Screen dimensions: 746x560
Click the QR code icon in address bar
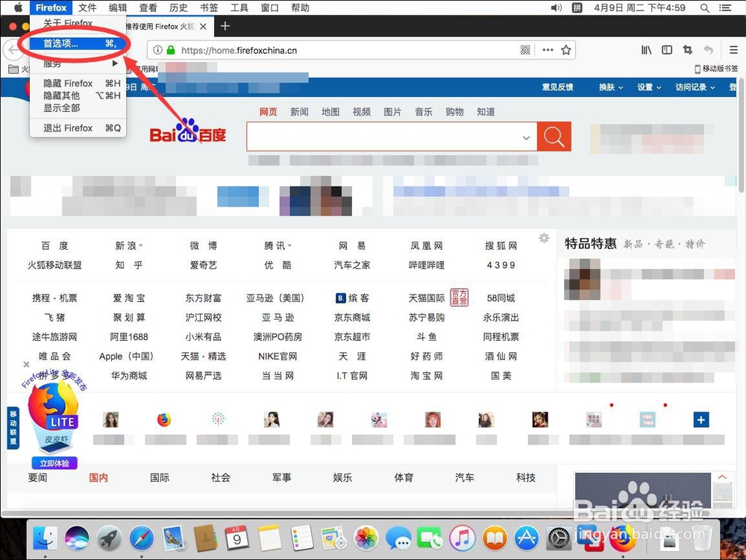pyautogui.click(x=525, y=50)
